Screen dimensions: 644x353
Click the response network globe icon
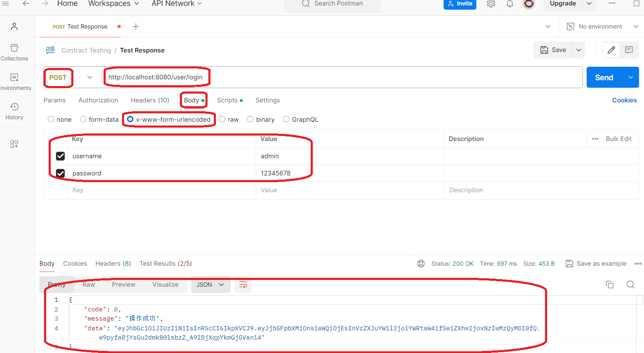tap(421, 264)
